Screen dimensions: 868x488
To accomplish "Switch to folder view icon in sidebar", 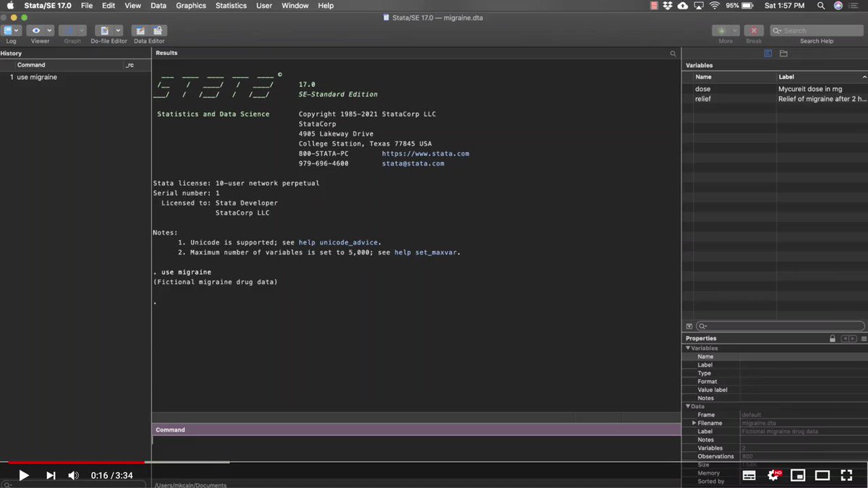I will coord(783,53).
